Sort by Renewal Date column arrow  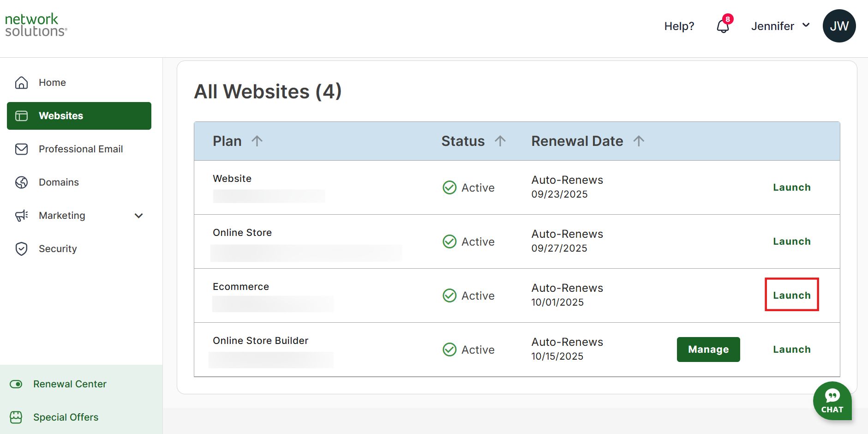pyautogui.click(x=639, y=141)
